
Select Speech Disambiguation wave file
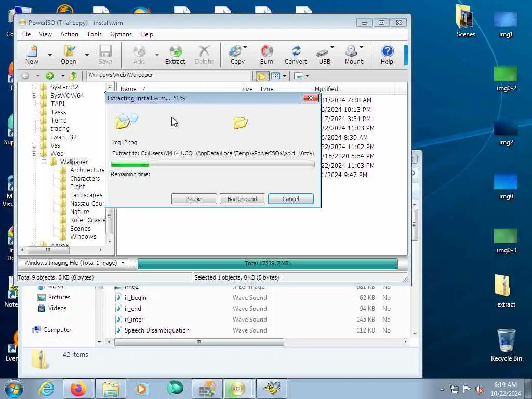(157, 330)
